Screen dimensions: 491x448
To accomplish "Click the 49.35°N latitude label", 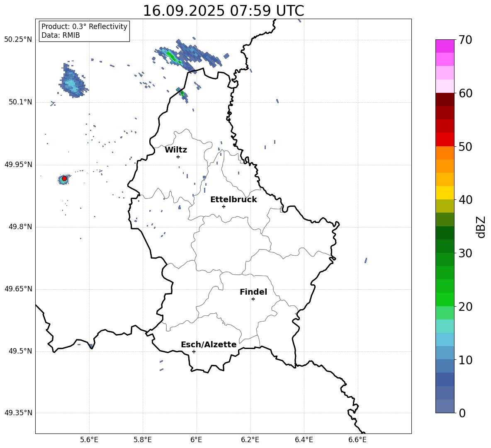I will [18, 413].
